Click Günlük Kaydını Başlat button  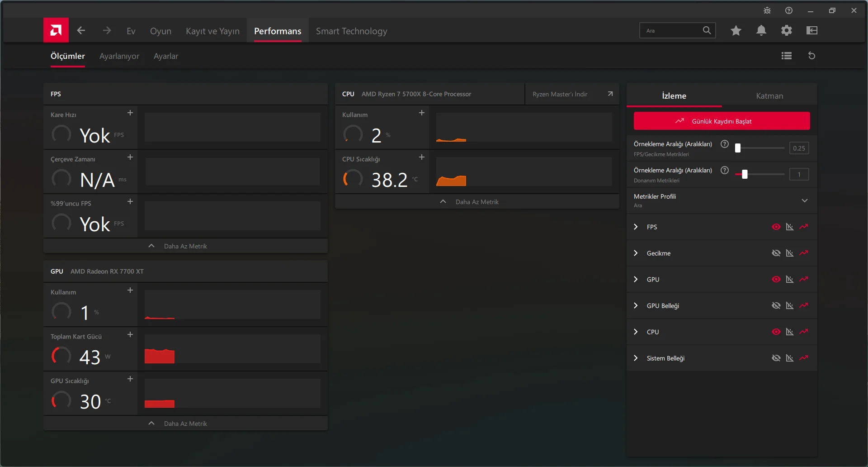(x=722, y=121)
